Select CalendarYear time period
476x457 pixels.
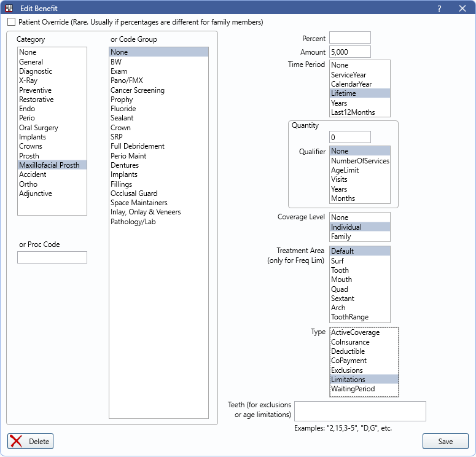pos(351,84)
